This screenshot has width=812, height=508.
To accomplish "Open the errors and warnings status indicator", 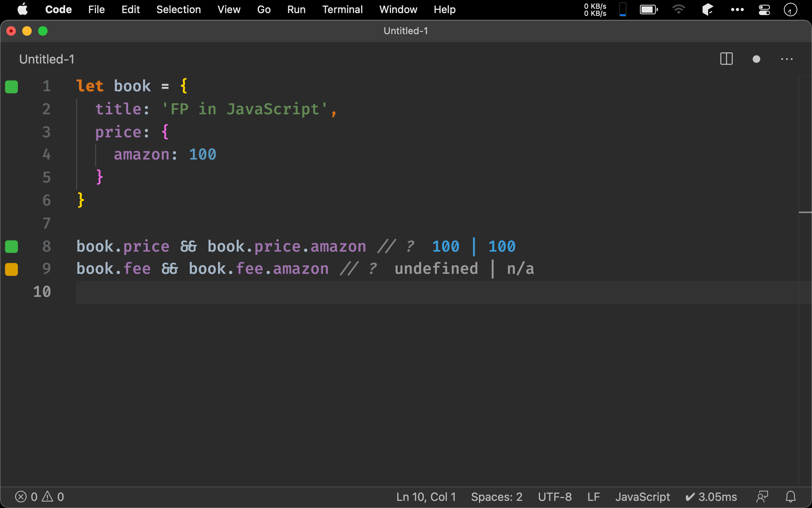I will coord(39,496).
